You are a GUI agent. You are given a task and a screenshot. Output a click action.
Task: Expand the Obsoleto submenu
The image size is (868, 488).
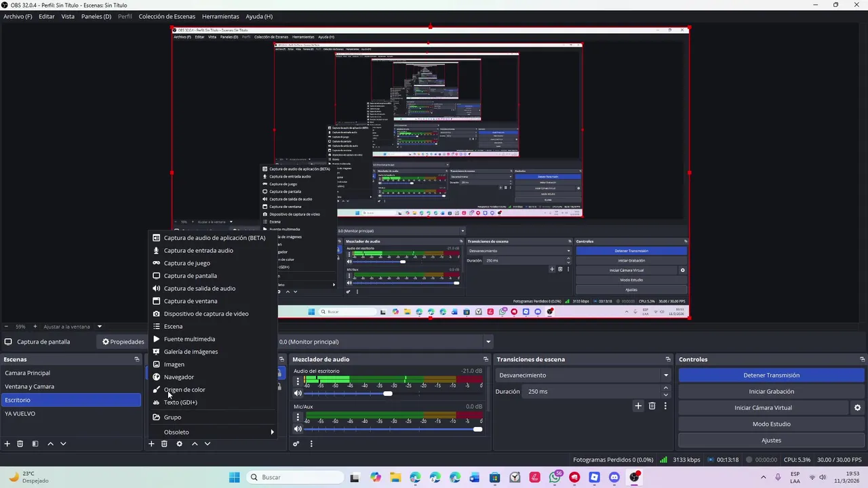click(x=214, y=432)
